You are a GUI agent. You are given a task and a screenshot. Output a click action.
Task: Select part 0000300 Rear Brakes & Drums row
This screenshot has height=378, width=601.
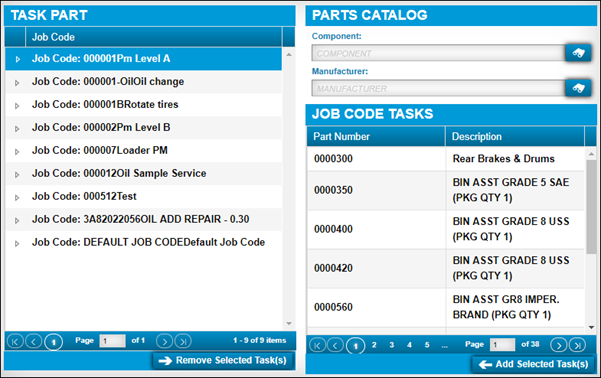(x=445, y=159)
